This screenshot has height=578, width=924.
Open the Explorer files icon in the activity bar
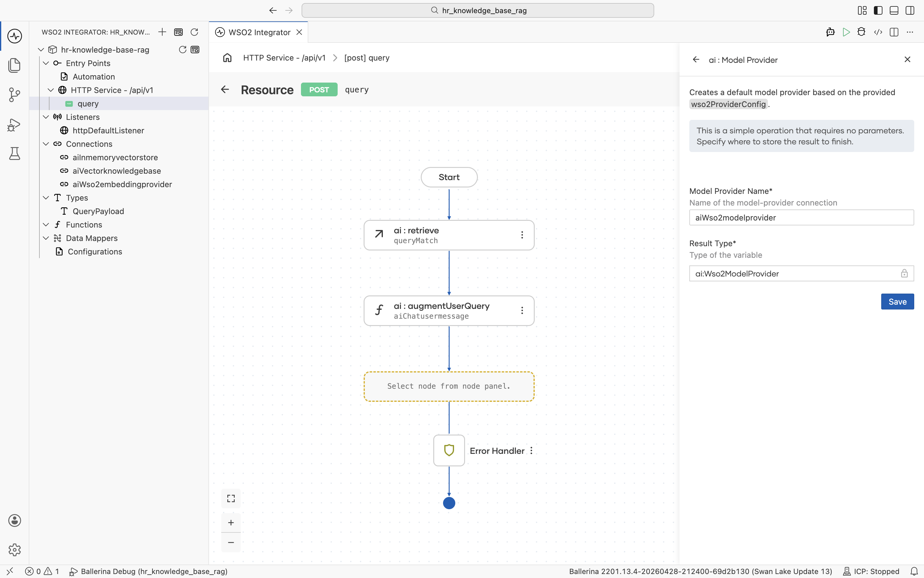point(14,65)
